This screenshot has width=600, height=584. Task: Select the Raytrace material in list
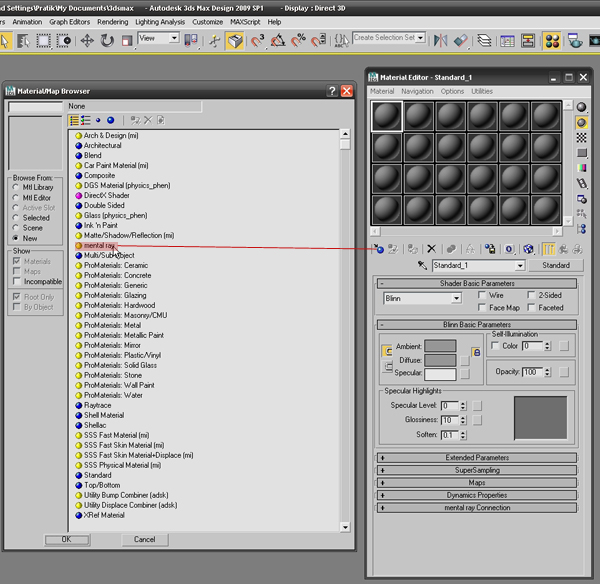coord(98,405)
